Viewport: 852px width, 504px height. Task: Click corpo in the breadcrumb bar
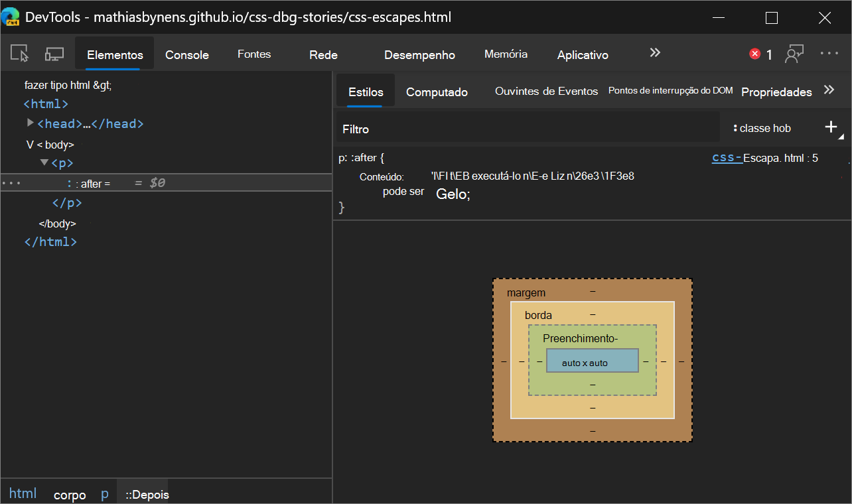tap(70, 495)
